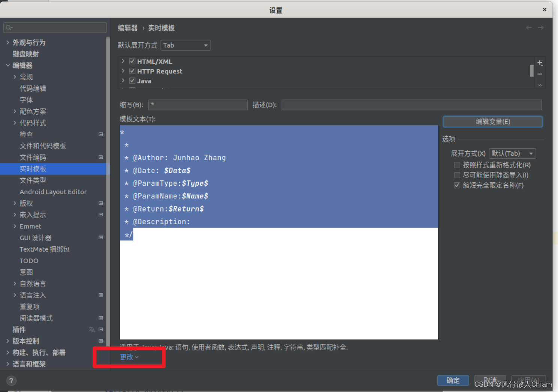The width and height of the screenshot is (558, 392).
Task: Enable 尽可能使用静态导入 checkbox
Action: pyautogui.click(x=457, y=175)
